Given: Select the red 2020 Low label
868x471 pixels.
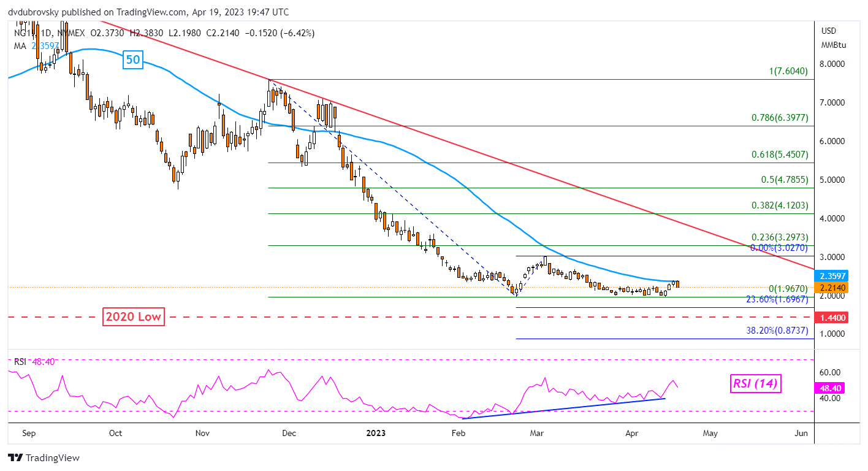Looking at the screenshot, I should (132, 317).
